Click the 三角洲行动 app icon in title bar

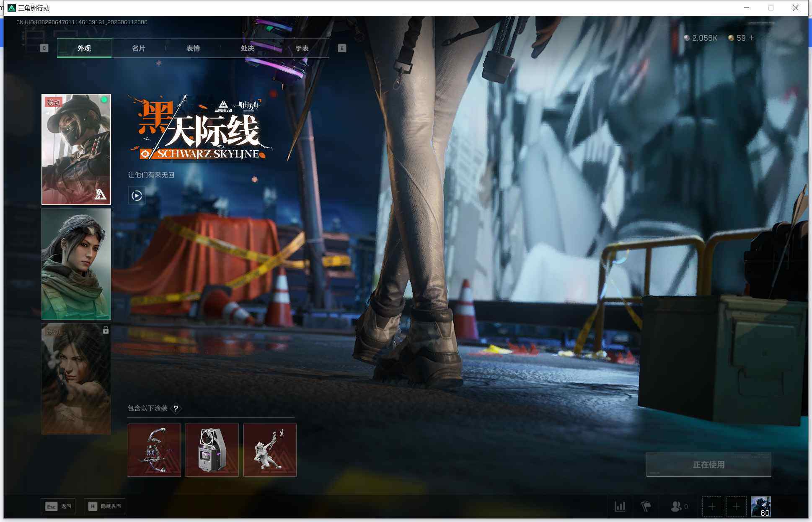pos(12,8)
